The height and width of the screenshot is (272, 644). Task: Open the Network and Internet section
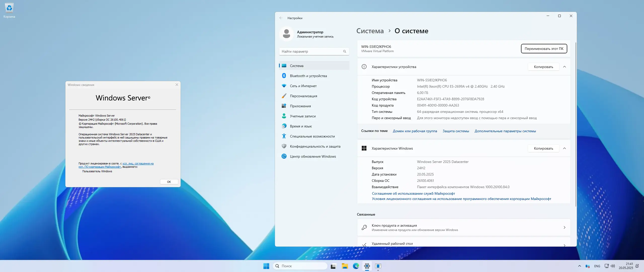tap(303, 86)
